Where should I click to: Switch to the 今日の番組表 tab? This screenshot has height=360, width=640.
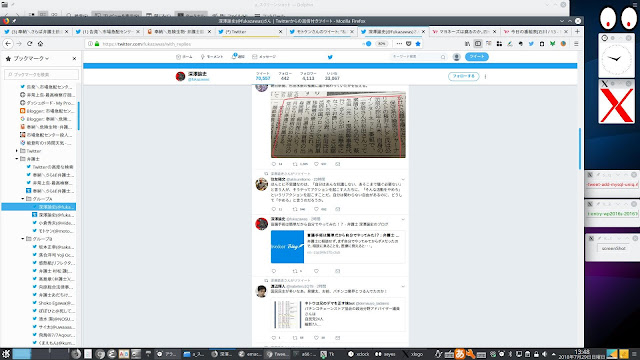535,31
